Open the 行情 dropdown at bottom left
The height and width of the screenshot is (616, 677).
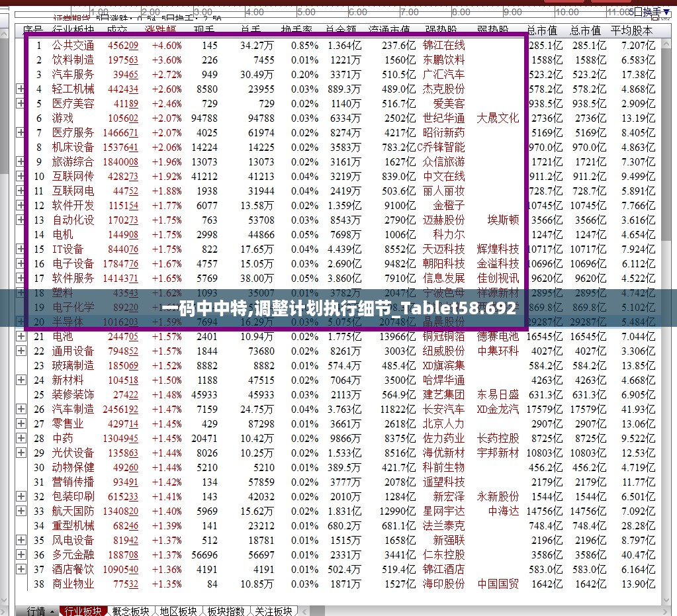pyautogui.click(x=40, y=611)
